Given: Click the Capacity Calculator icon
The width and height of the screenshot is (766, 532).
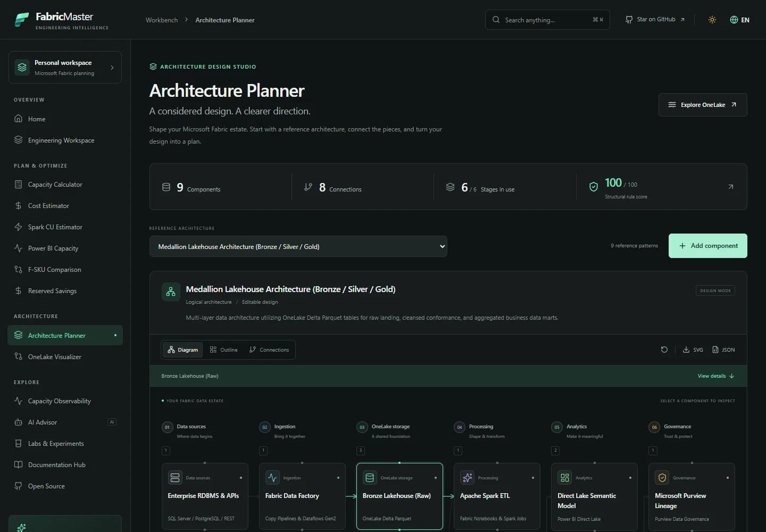Looking at the screenshot, I should pyautogui.click(x=19, y=184).
